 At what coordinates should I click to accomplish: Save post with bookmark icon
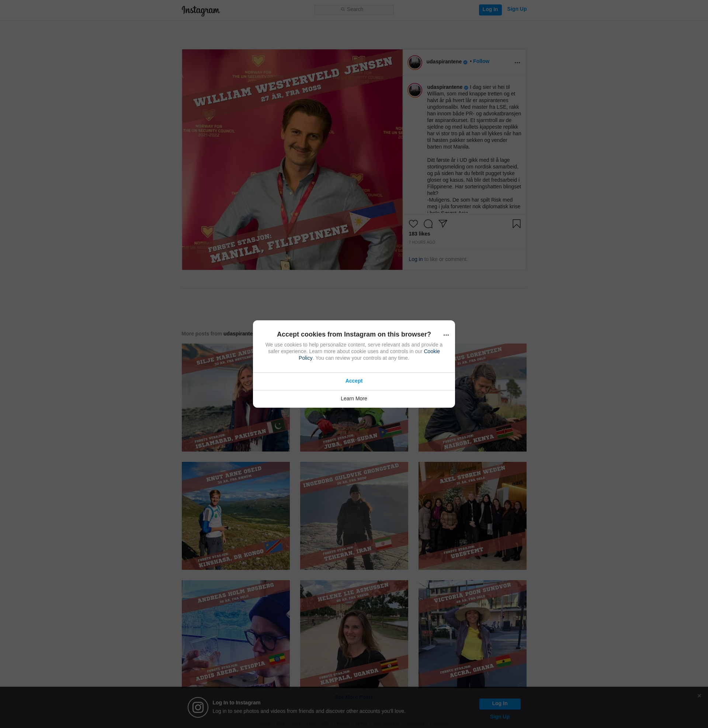[516, 224]
